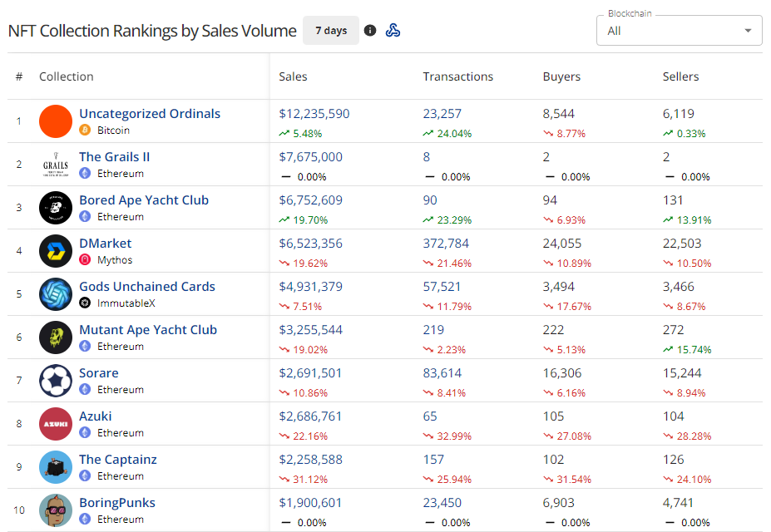Click Gods Unchained Cards logo
The image size is (771, 532).
pos(56,294)
